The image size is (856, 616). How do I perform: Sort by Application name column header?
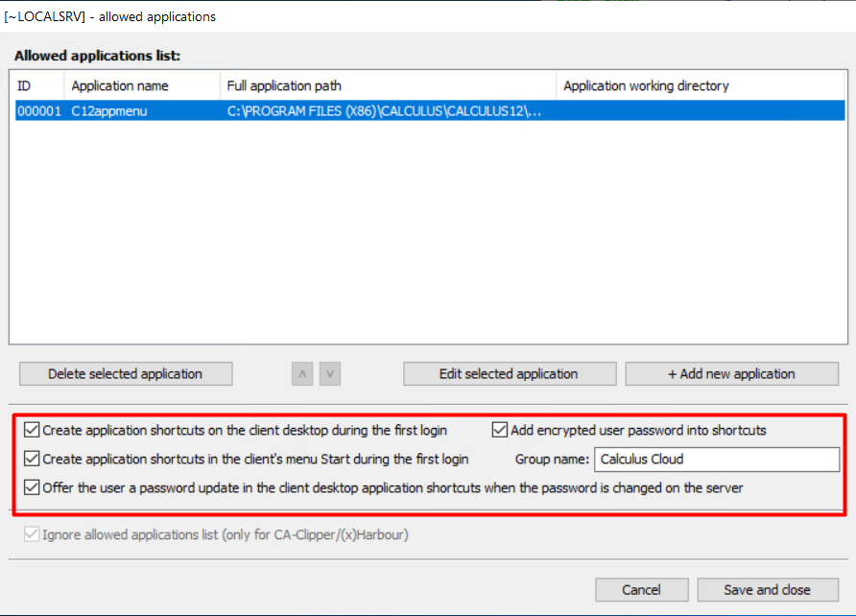pos(142,85)
